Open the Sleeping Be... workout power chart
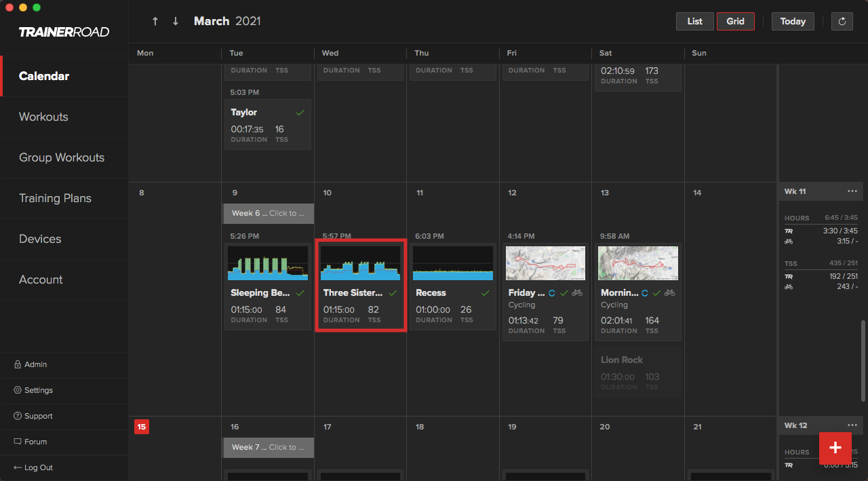The height and width of the screenshot is (481, 868). click(x=268, y=263)
